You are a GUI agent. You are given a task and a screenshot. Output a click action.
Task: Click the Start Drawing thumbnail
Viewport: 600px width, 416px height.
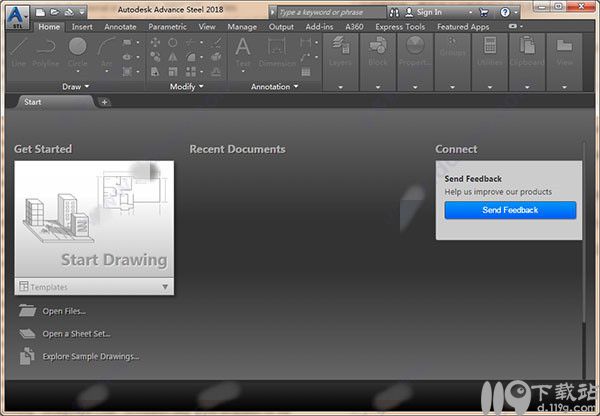pyautogui.click(x=94, y=219)
